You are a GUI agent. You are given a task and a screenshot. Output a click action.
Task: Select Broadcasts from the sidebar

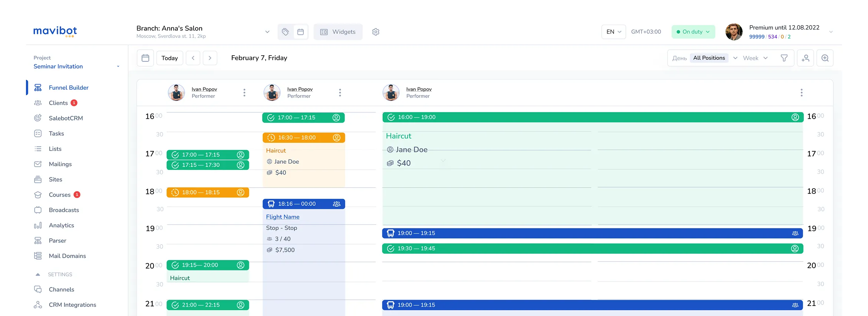click(x=64, y=210)
